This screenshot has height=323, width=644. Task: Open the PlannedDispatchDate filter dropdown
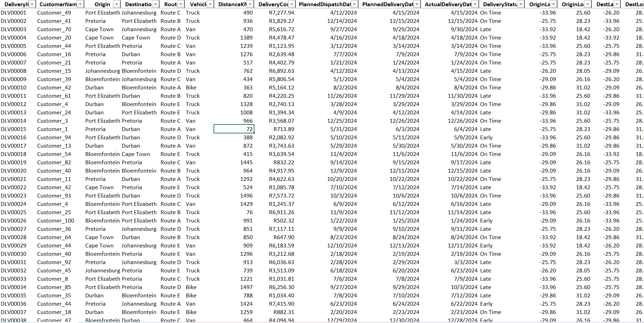click(354, 4)
